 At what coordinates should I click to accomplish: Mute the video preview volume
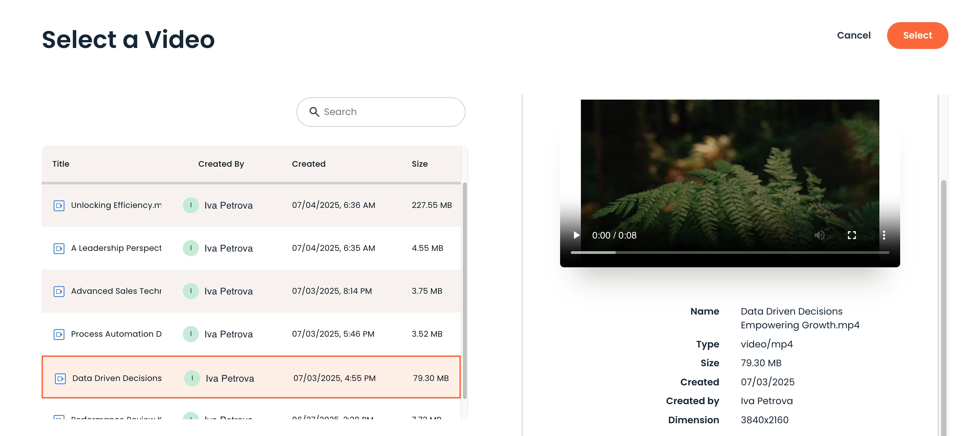tap(819, 235)
